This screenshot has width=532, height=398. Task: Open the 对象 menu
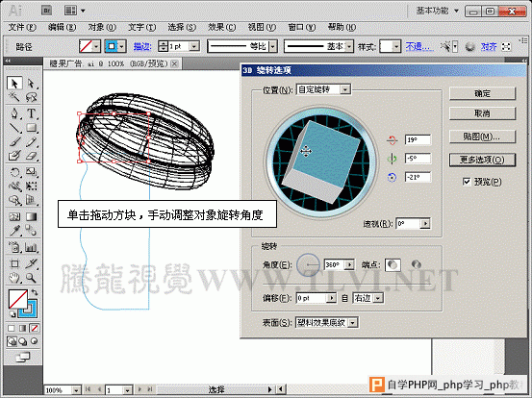pyautogui.click(x=102, y=27)
